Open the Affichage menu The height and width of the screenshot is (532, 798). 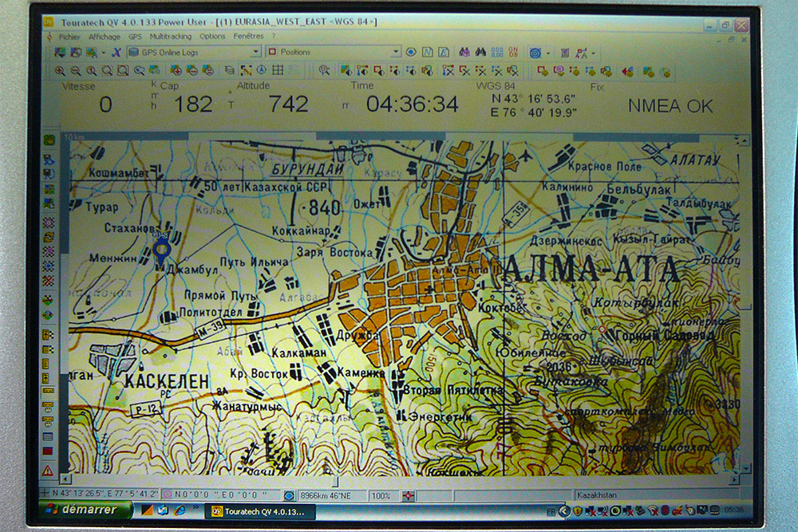tap(105, 37)
